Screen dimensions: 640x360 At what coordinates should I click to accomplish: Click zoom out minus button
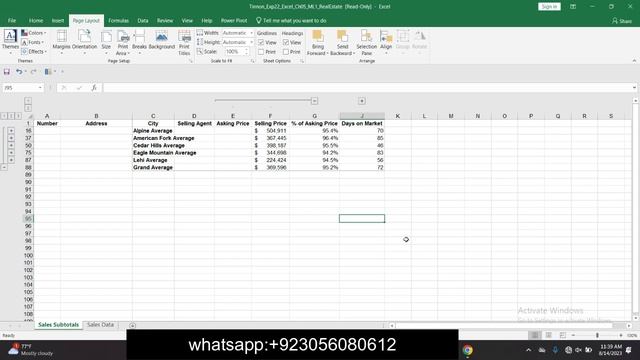click(x=573, y=335)
